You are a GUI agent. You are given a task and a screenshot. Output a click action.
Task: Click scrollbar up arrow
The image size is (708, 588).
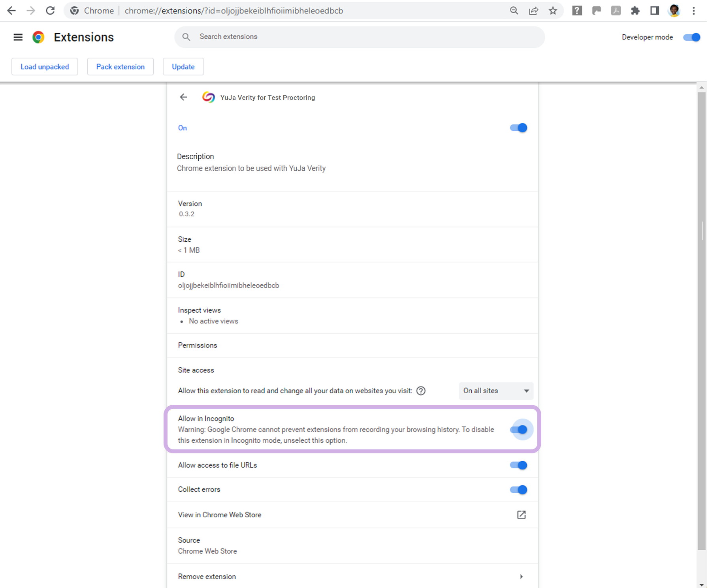pyautogui.click(x=701, y=87)
